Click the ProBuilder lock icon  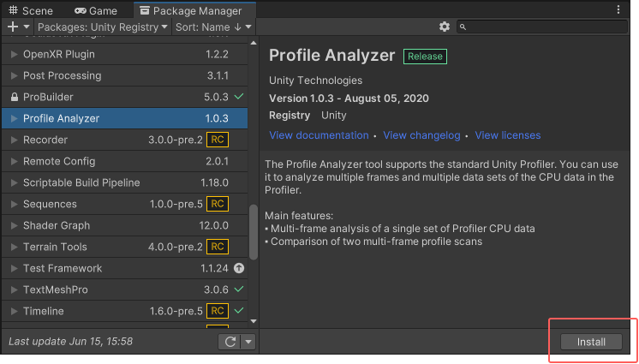(x=14, y=97)
